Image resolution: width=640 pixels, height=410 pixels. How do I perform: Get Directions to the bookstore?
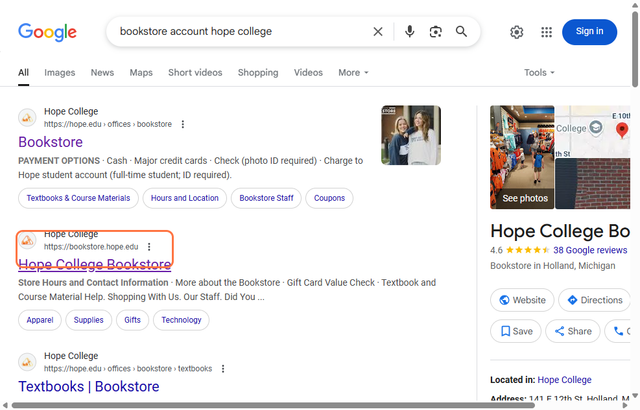pos(594,300)
